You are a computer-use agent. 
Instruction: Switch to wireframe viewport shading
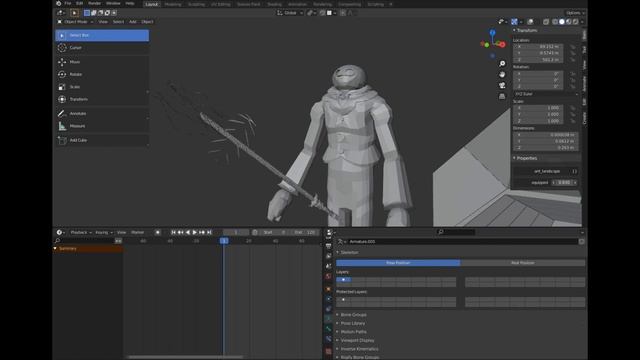(x=555, y=22)
